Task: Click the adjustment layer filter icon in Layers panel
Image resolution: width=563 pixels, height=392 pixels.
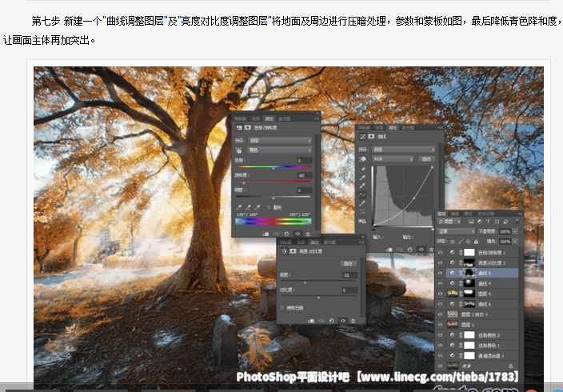Action: coord(480,222)
